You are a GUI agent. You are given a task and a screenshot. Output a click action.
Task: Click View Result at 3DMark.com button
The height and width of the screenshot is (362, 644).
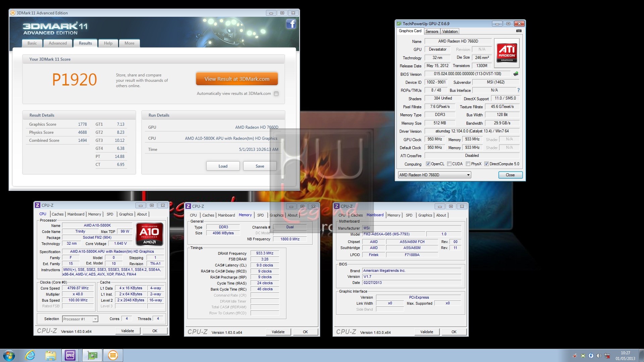(x=237, y=79)
